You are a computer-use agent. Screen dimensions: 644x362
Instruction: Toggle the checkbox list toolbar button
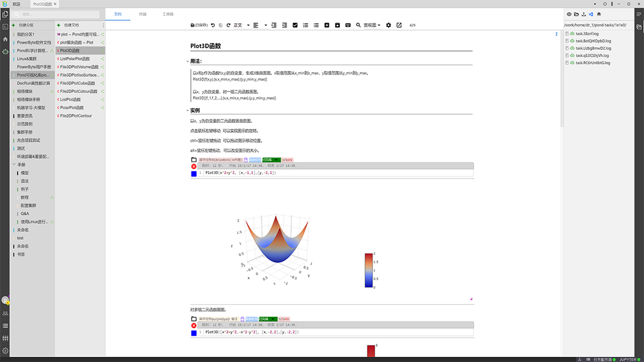295,25
